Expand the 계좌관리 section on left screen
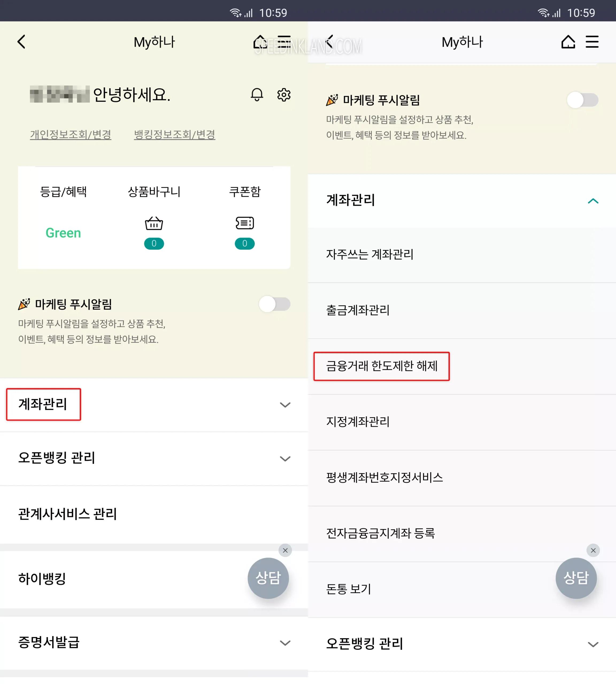Image resolution: width=616 pixels, height=684 pixels. [x=154, y=405]
